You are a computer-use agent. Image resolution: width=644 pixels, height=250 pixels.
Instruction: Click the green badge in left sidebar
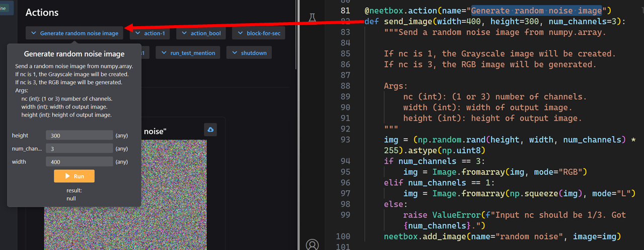pos(3,9)
